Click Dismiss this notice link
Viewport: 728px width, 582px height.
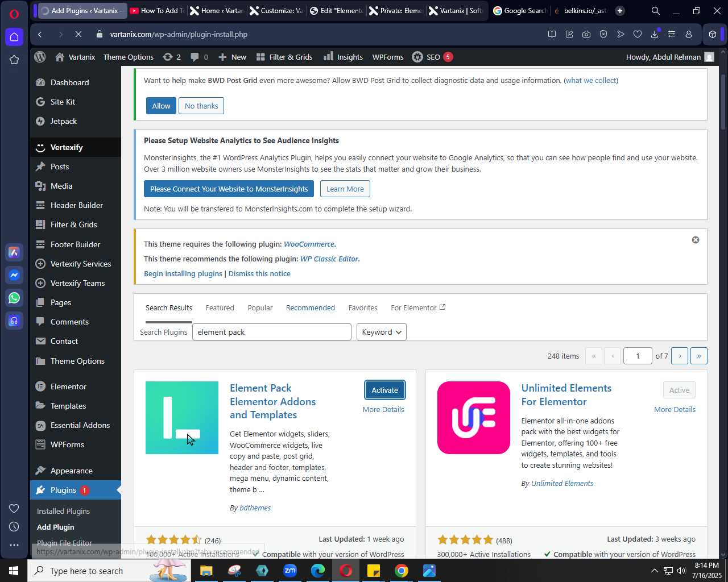[x=259, y=273]
